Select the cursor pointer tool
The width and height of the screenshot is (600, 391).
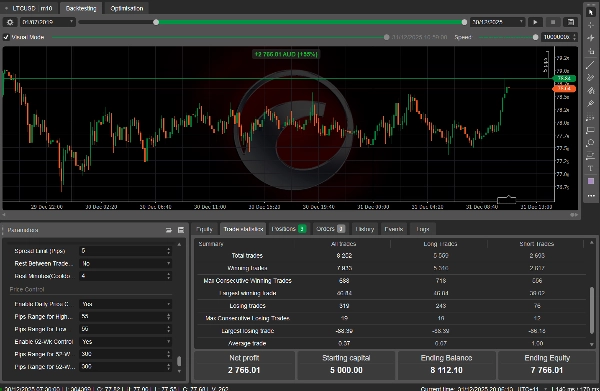(591, 12)
